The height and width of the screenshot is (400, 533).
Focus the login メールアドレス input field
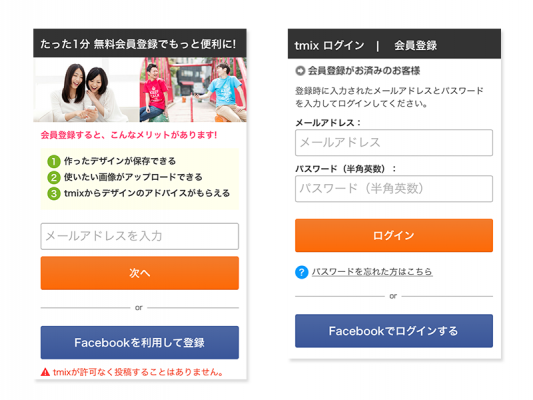[x=394, y=143]
